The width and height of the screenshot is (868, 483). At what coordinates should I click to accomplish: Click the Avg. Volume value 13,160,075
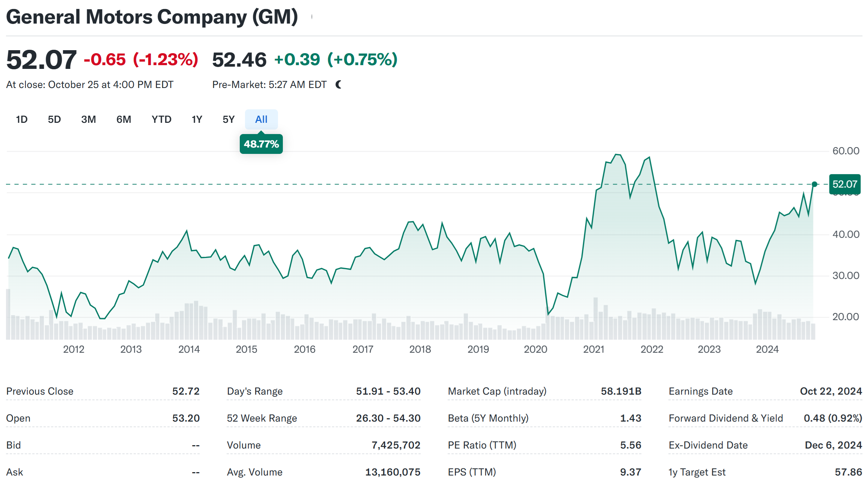point(393,472)
